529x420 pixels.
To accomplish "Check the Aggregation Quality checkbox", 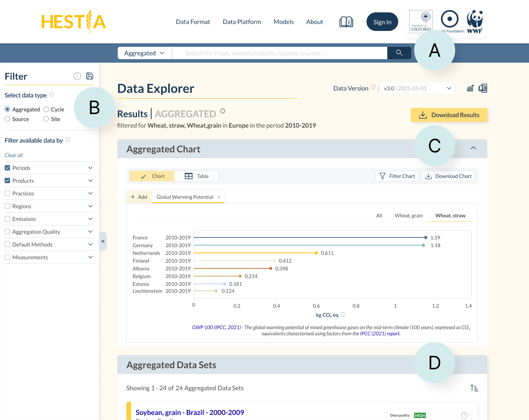I will click(7, 232).
